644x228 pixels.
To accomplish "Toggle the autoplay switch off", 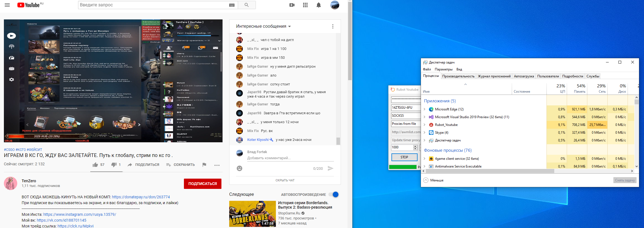I will [x=334, y=194].
